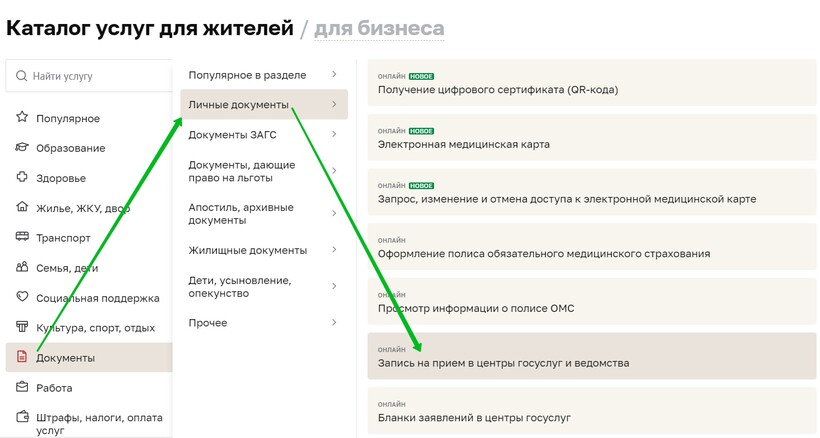This screenshot has height=438, width=820.
Task: Select the Документы category
Action: point(89,358)
